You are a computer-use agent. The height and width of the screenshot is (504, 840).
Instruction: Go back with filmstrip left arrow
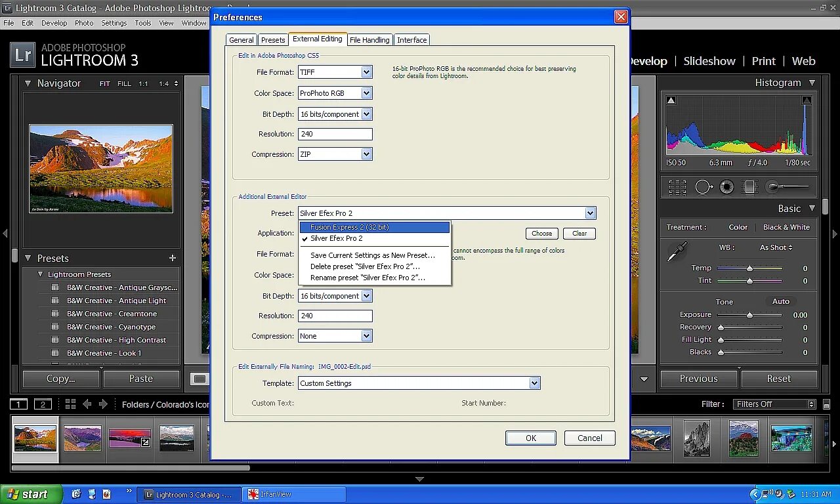pyautogui.click(x=87, y=404)
